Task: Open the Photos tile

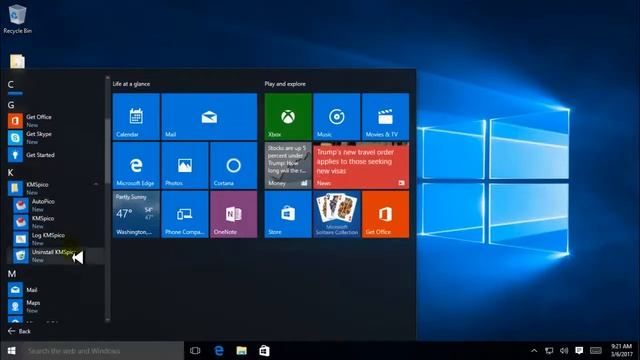Action: coord(185,165)
